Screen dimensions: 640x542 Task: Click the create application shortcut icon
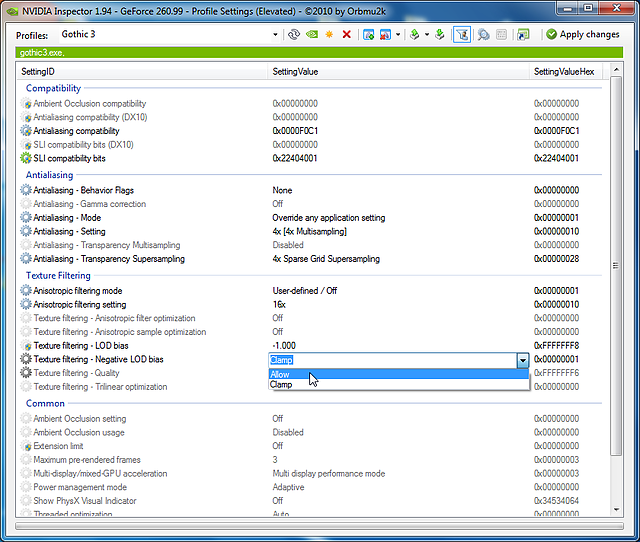click(523, 35)
